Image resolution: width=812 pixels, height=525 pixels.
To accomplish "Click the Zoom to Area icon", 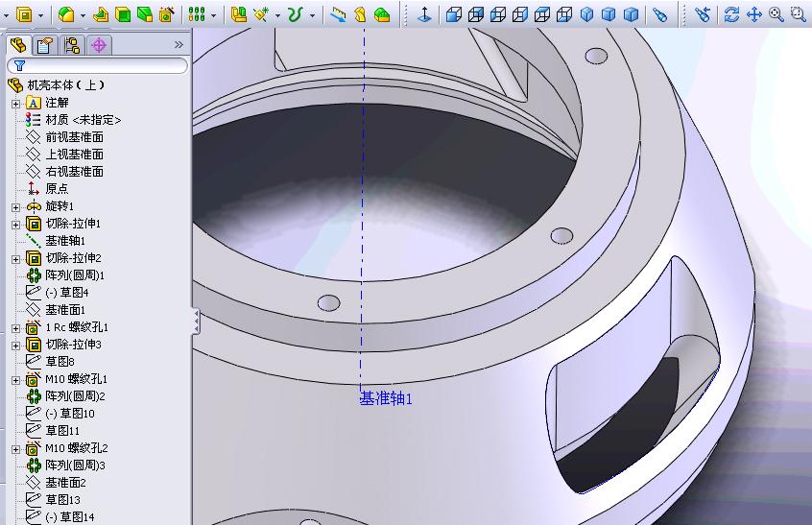I will (x=798, y=14).
